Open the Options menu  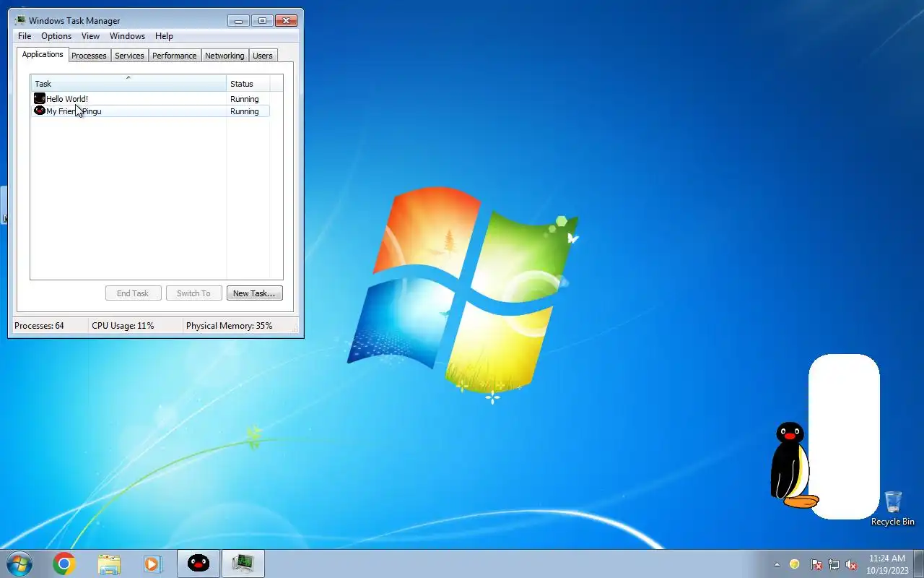56,36
